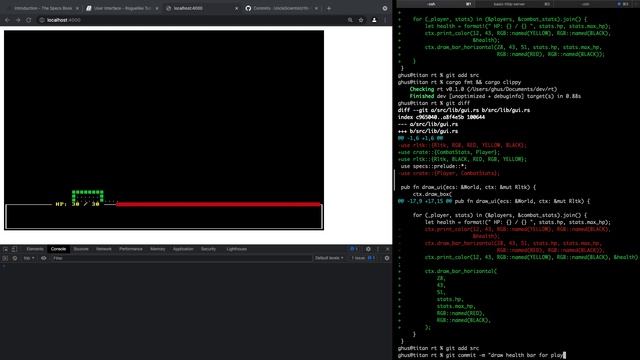The width and height of the screenshot is (640, 360).
Task: Click the red health bar in game canvas
Action: (x=218, y=204)
